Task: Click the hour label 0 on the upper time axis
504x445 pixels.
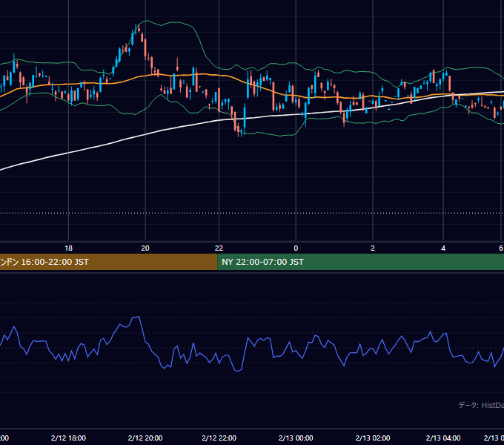Action: tap(296, 248)
